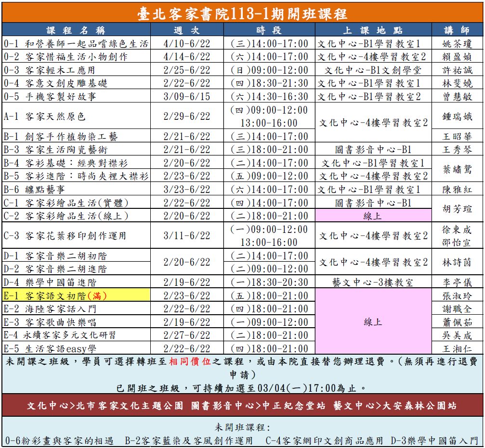Select course B-3 客家生活陶瓷藝術
This screenshot has width=485, height=448.
tap(56, 150)
